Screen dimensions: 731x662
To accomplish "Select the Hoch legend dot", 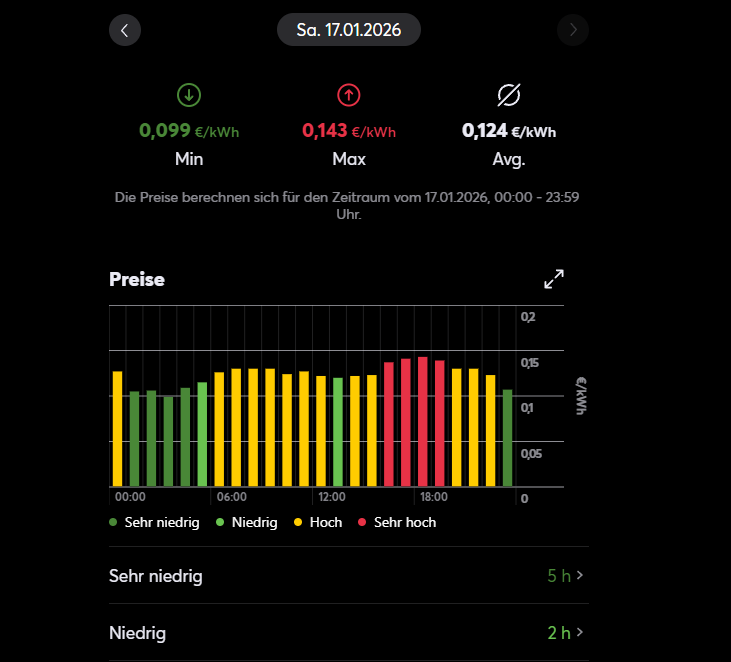I will [x=298, y=522].
